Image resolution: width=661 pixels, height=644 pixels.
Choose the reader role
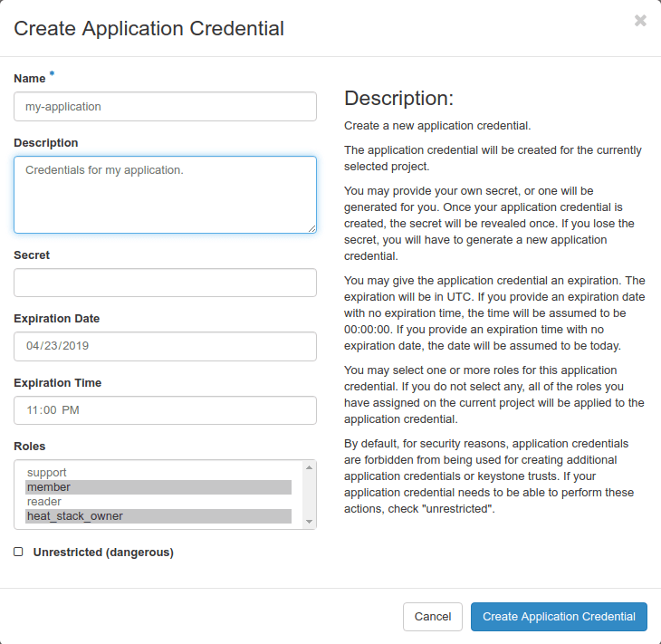(x=44, y=502)
